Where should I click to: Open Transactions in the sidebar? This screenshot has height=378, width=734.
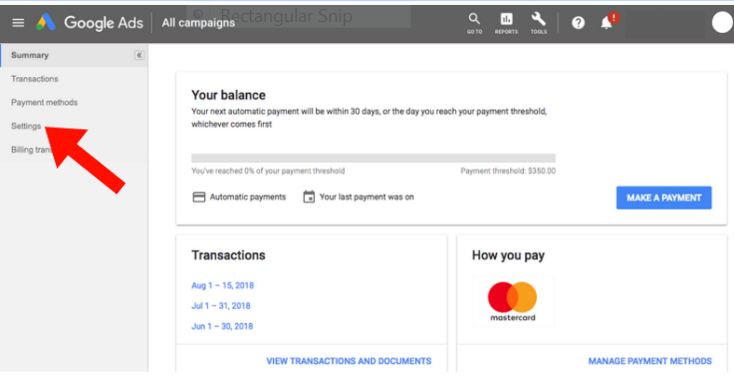35,79
